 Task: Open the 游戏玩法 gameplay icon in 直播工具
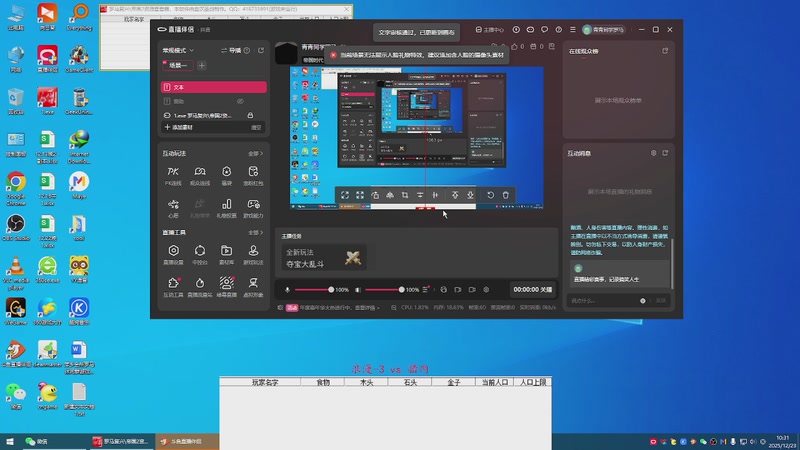pyautogui.click(x=253, y=255)
